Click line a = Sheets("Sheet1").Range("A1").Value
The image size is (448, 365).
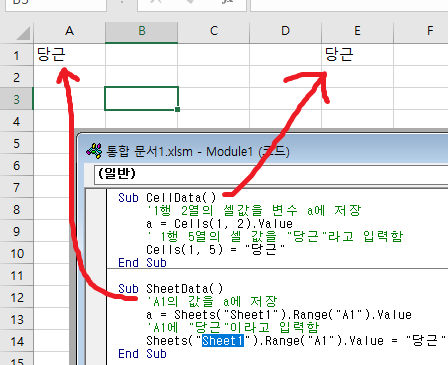279,315
